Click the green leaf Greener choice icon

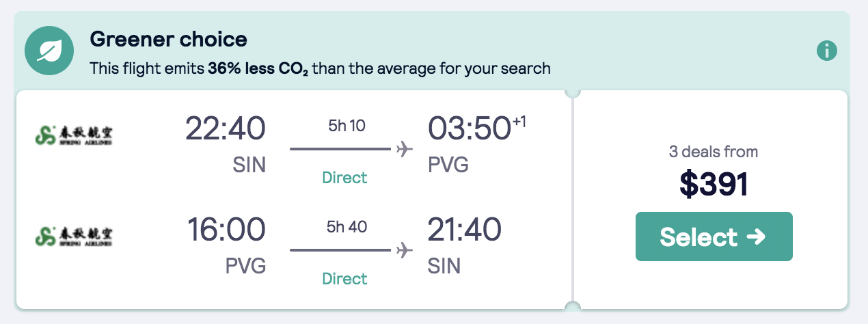49,51
